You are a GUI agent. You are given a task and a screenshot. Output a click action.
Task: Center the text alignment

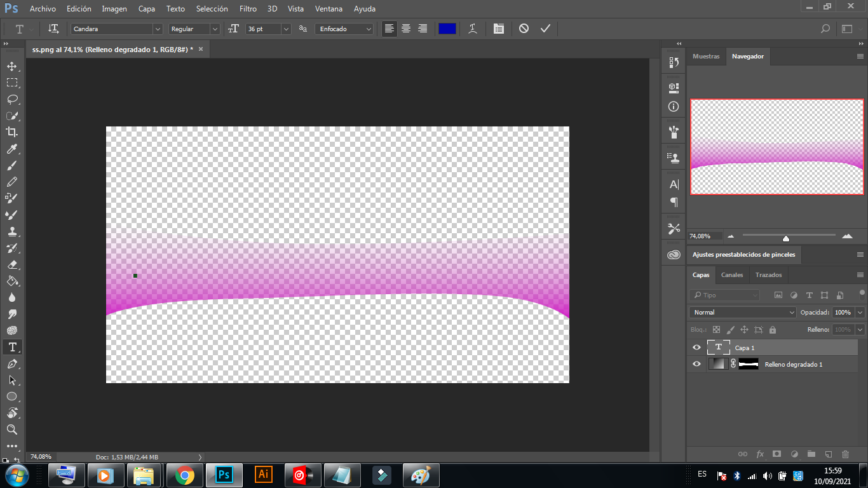pos(405,29)
